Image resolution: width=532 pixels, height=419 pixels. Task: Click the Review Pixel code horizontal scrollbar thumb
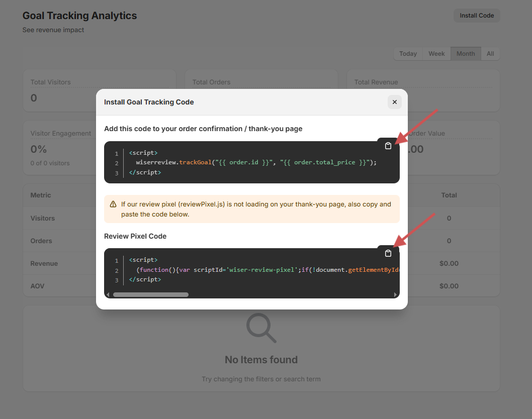[150, 295]
